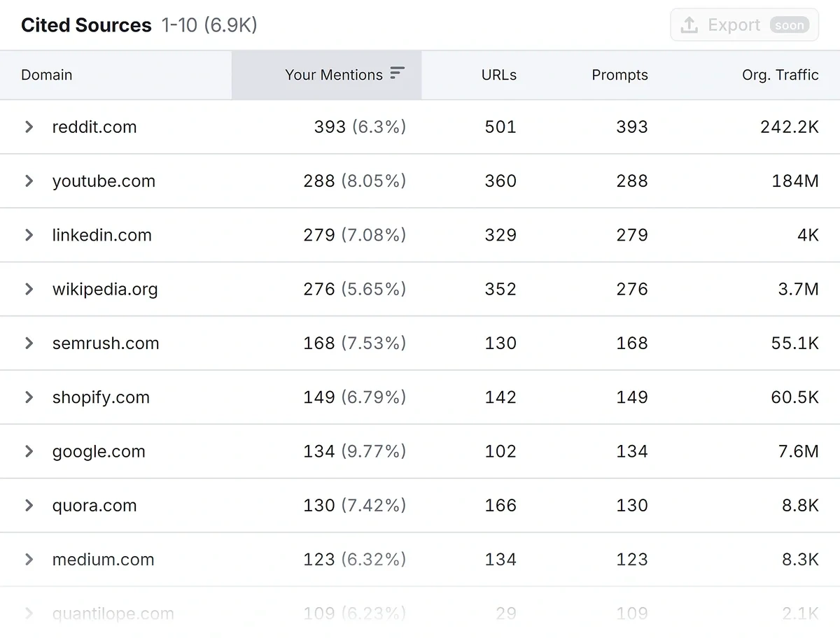Screen dimensions: 840x638
Task: Click the sort icon beside Your Mentions
Action: pyautogui.click(x=397, y=72)
